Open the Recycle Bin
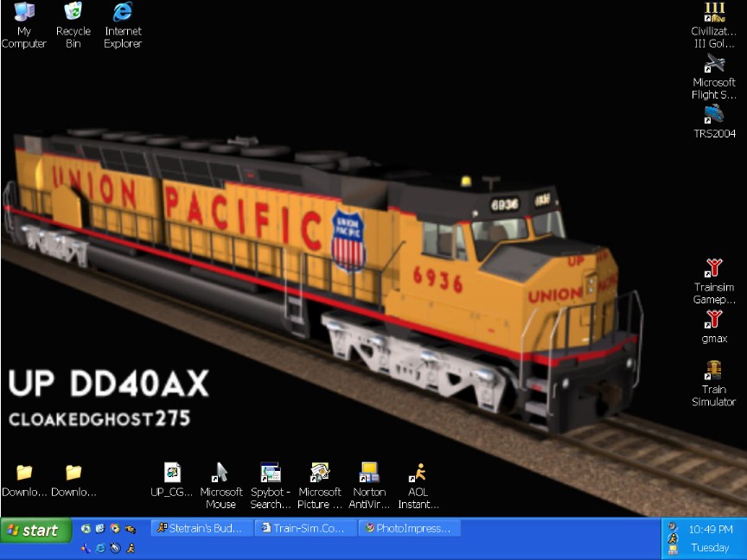The image size is (747, 560). click(x=73, y=25)
